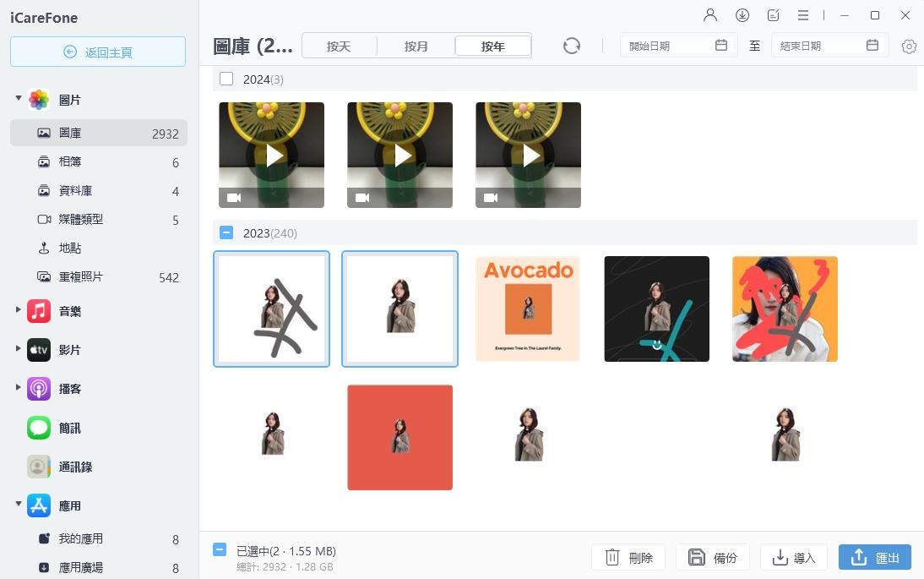Play the second 2024 fan video
Viewport: 924px width, 579px height.
tap(400, 155)
